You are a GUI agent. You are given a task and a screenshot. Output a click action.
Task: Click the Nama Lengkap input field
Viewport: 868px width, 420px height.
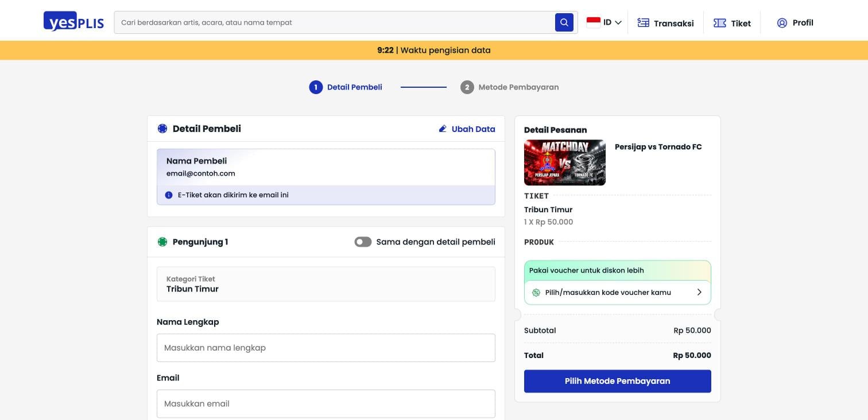pos(326,348)
